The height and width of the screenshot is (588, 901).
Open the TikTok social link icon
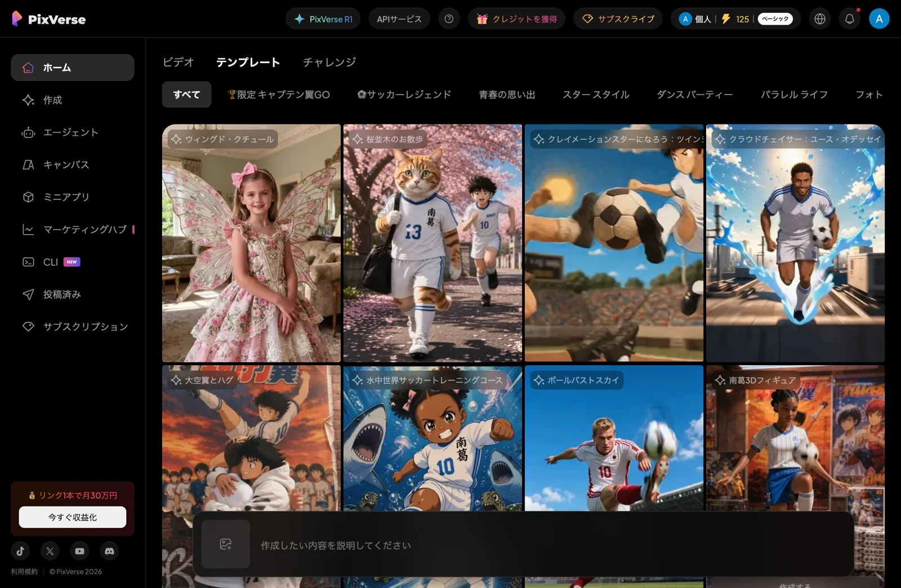20,551
